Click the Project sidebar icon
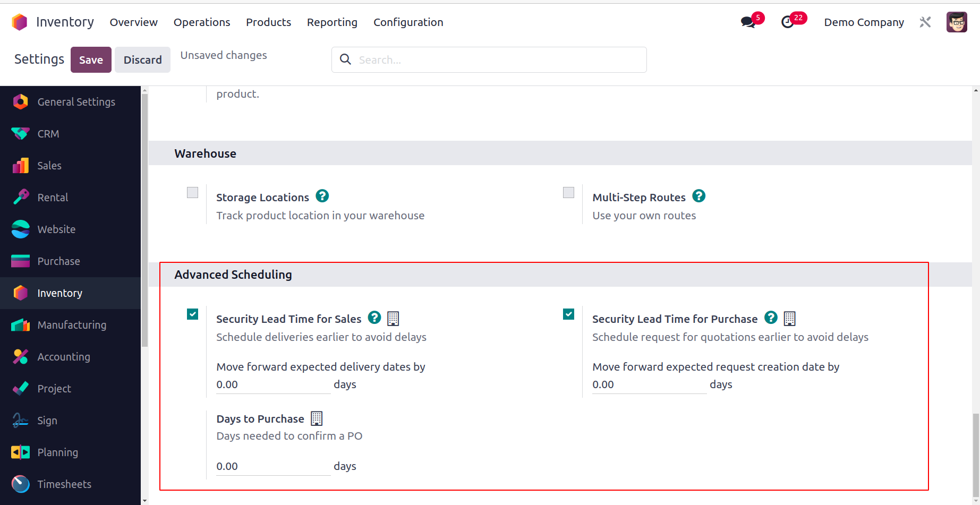The width and height of the screenshot is (980, 505). point(20,389)
